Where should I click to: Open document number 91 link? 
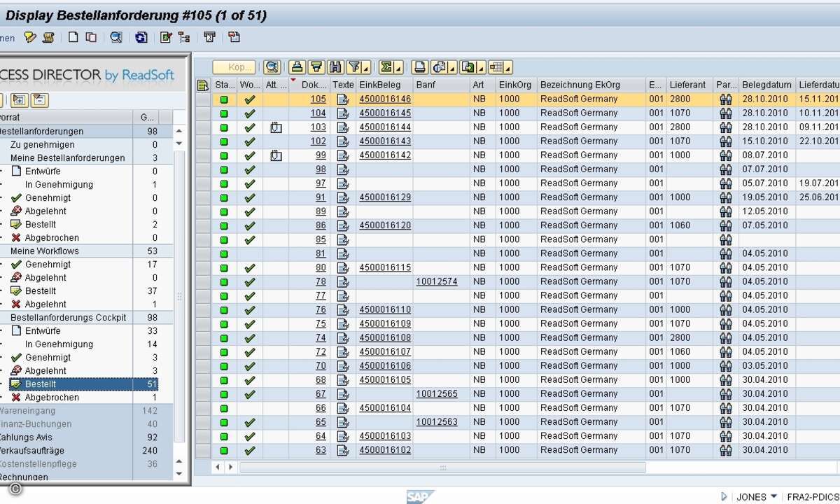pyautogui.click(x=321, y=197)
